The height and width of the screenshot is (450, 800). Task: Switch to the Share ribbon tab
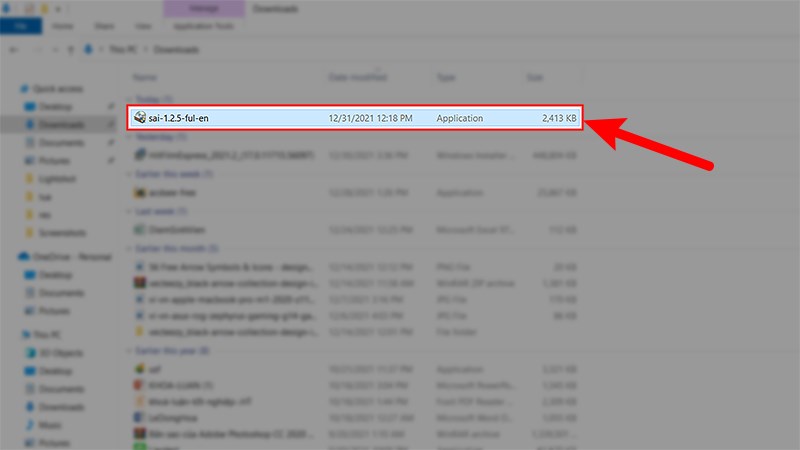[104, 26]
